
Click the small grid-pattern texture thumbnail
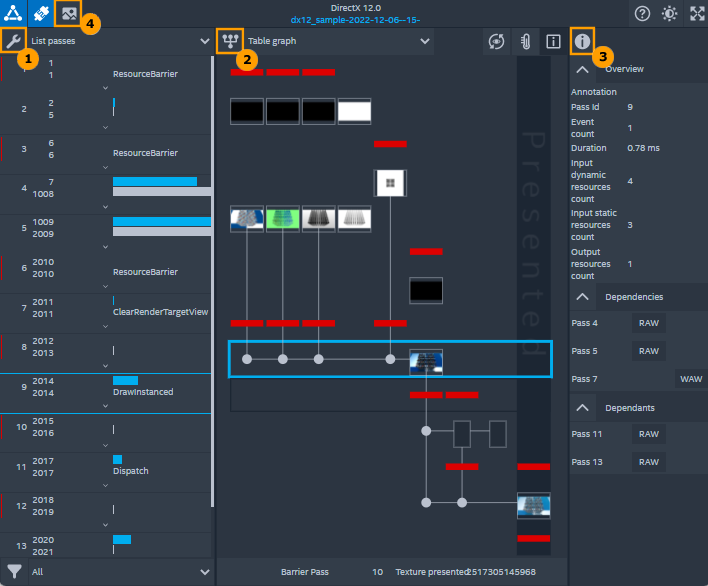(390, 183)
